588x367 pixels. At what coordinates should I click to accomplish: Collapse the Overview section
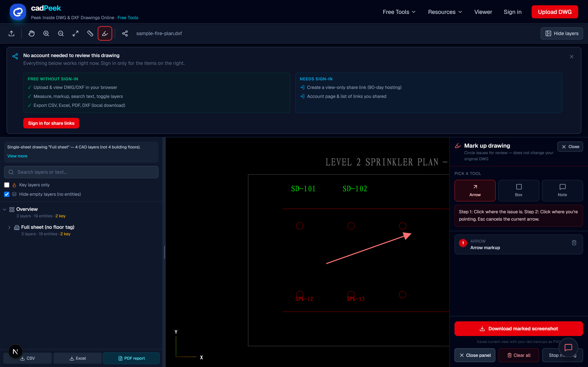tap(4, 209)
